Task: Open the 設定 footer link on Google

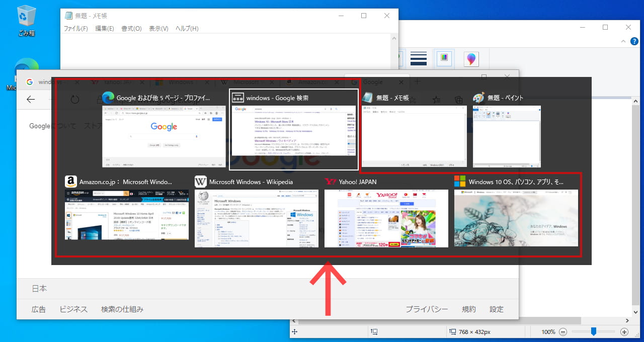Action: 497,309
